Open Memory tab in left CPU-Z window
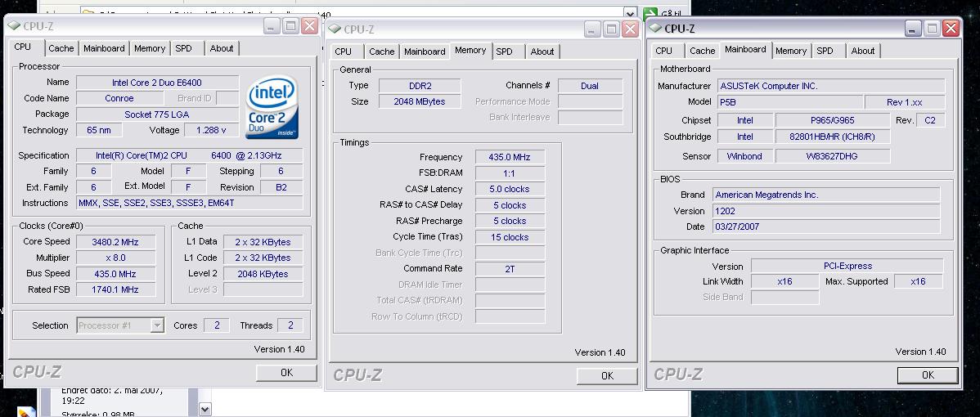The image size is (980, 417). pyautogui.click(x=150, y=48)
